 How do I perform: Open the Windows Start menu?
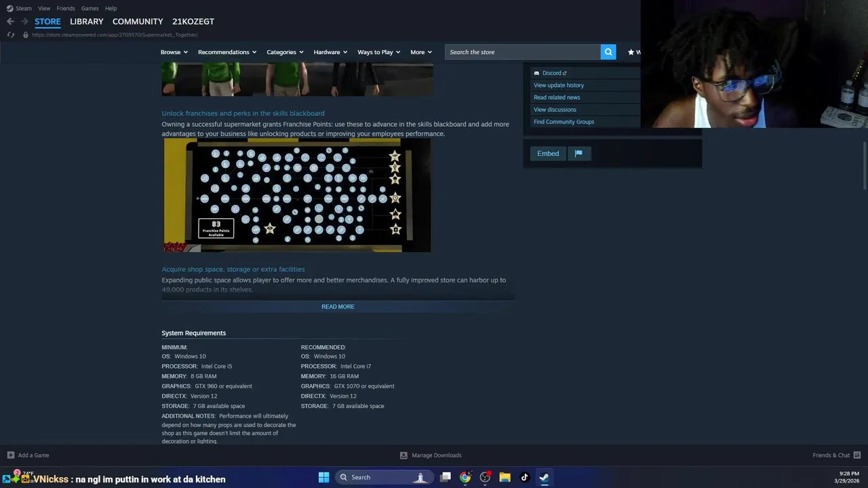click(x=323, y=477)
